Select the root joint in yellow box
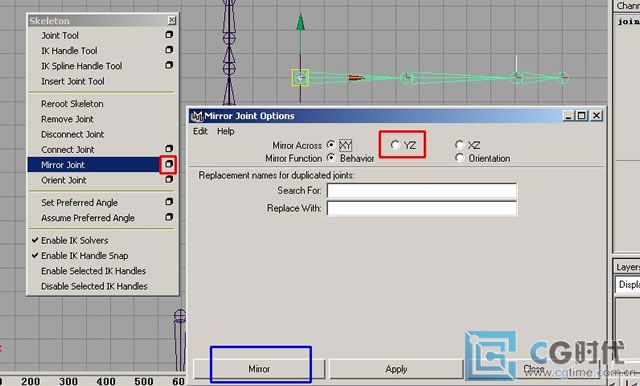Image resolution: width=640 pixels, height=386 pixels. [x=300, y=78]
